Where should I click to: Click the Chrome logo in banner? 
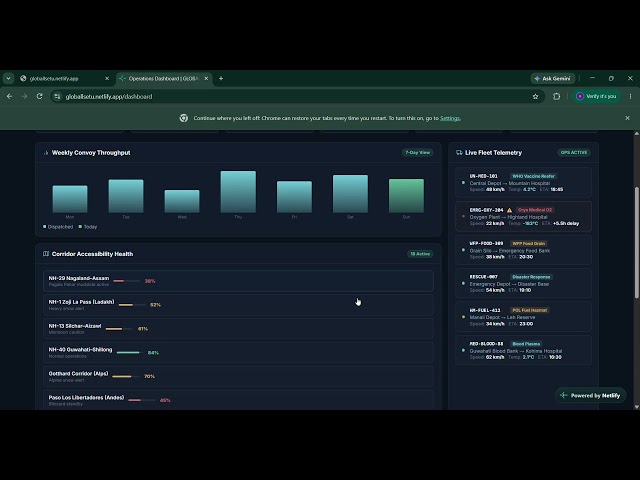(184, 118)
